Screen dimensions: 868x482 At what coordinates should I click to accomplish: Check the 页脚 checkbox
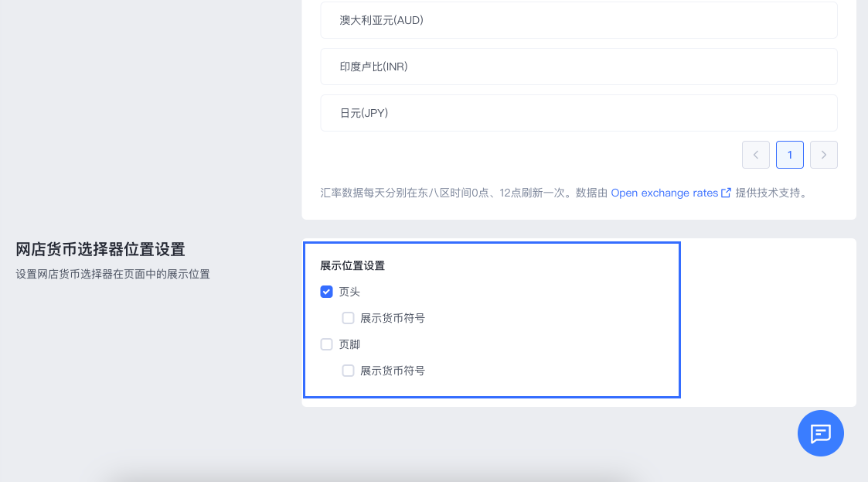(x=327, y=344)
